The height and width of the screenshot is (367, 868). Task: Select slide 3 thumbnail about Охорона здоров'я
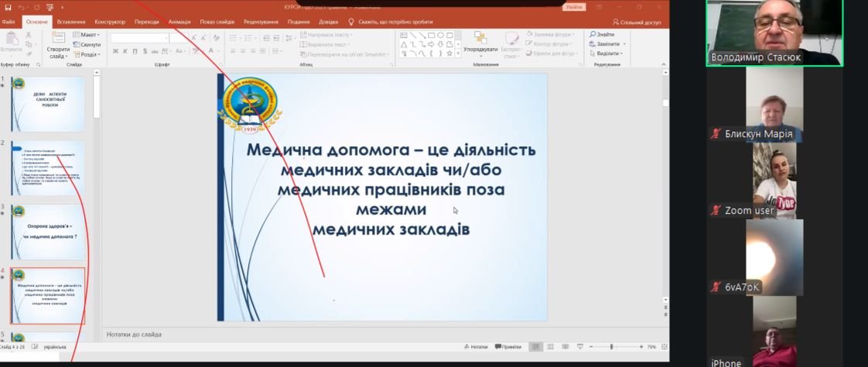48,231
